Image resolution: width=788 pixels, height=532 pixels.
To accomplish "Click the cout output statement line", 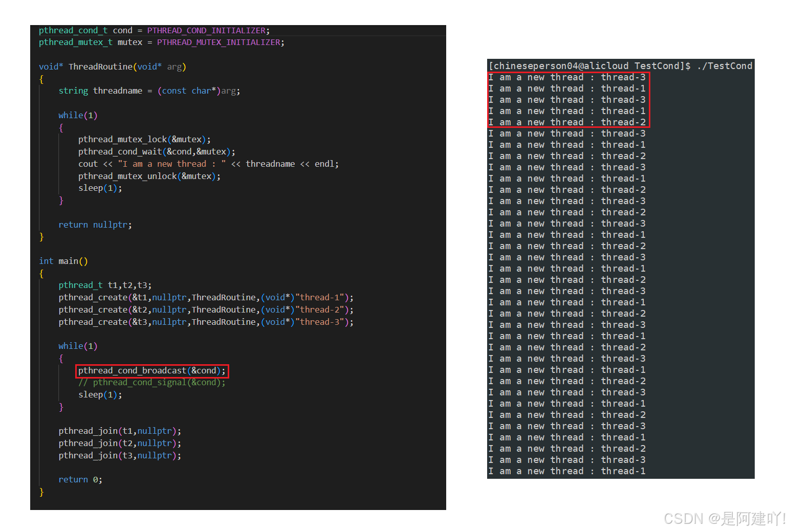I will point(208,164).
